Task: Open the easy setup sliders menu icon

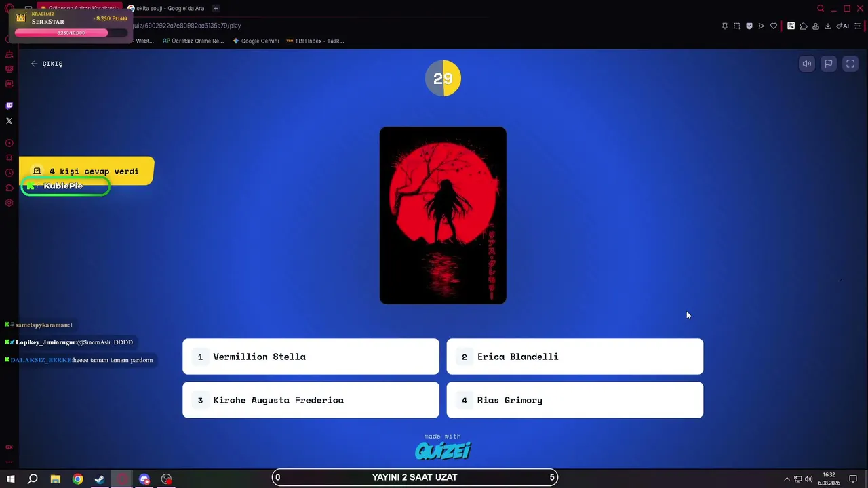Action: tap(857, 26)
